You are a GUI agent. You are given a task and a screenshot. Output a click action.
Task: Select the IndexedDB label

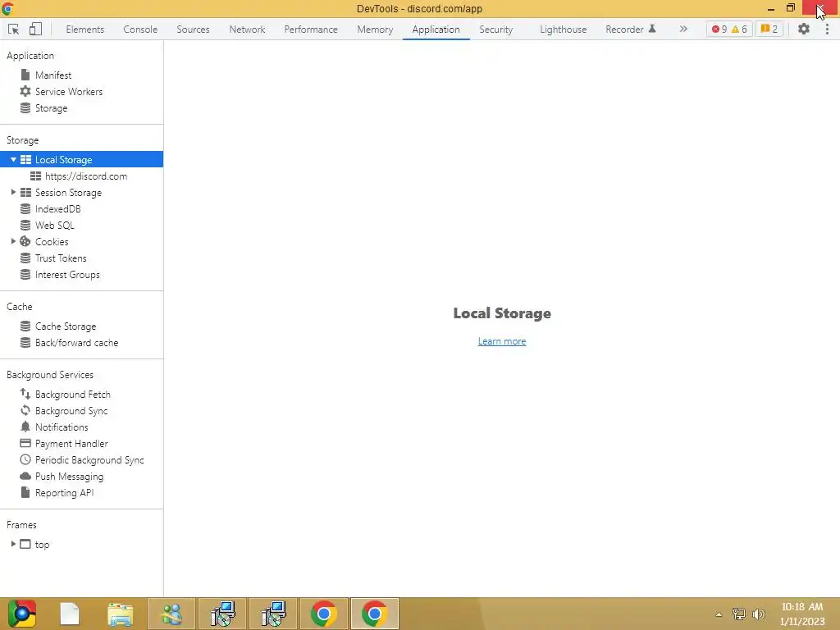(58, 209)
